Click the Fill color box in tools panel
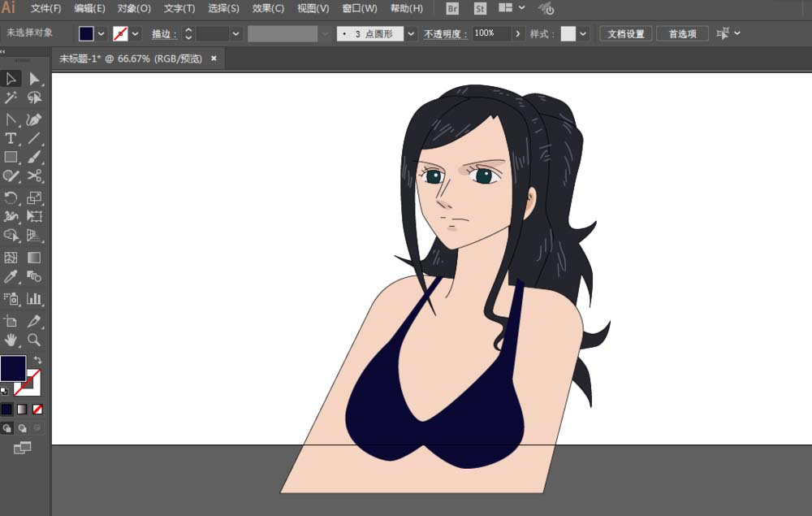The height and width of the screenshot is (516, 812). (x=13, y=368)
